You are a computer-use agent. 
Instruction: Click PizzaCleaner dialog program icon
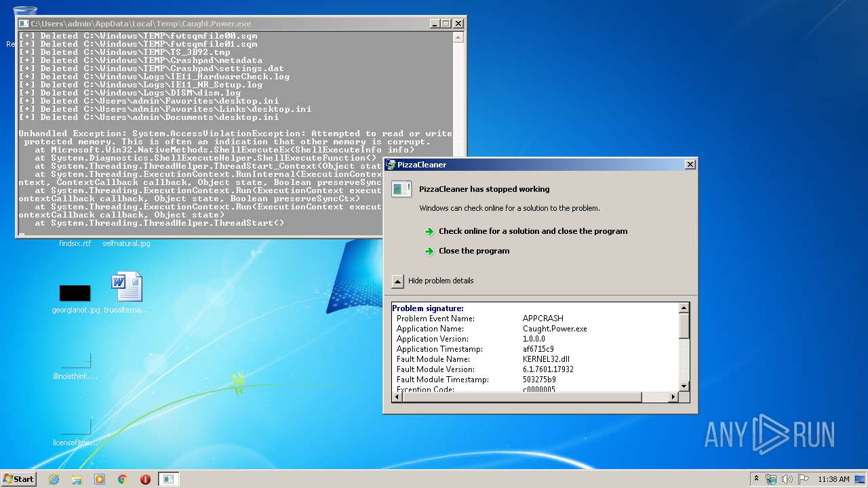(401, 189)
